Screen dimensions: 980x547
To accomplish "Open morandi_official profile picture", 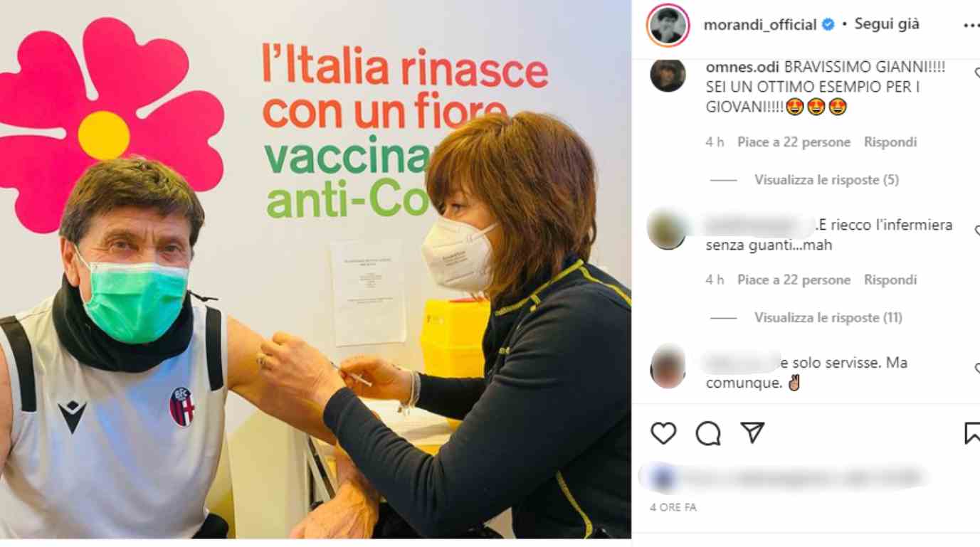I will coord(668,25).
